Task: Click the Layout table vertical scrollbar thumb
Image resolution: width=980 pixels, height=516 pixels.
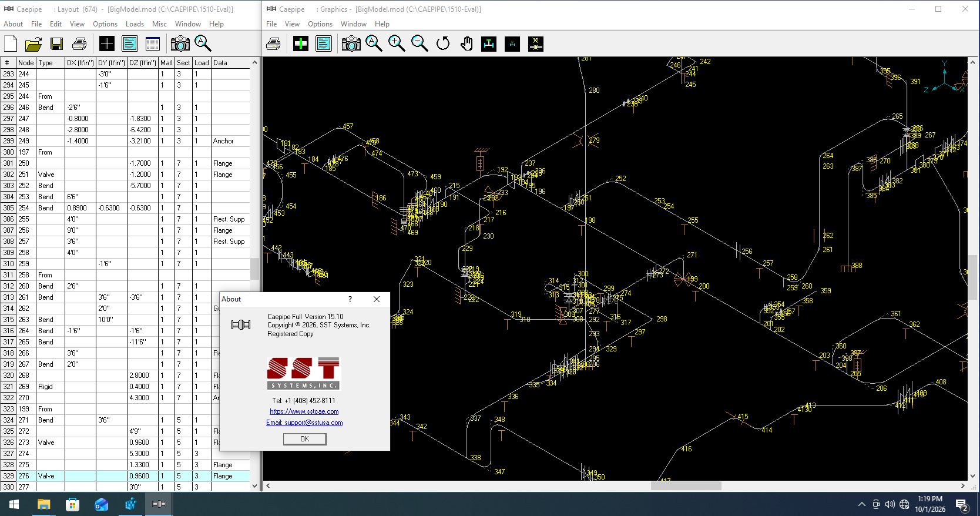Action: point(254,269)
